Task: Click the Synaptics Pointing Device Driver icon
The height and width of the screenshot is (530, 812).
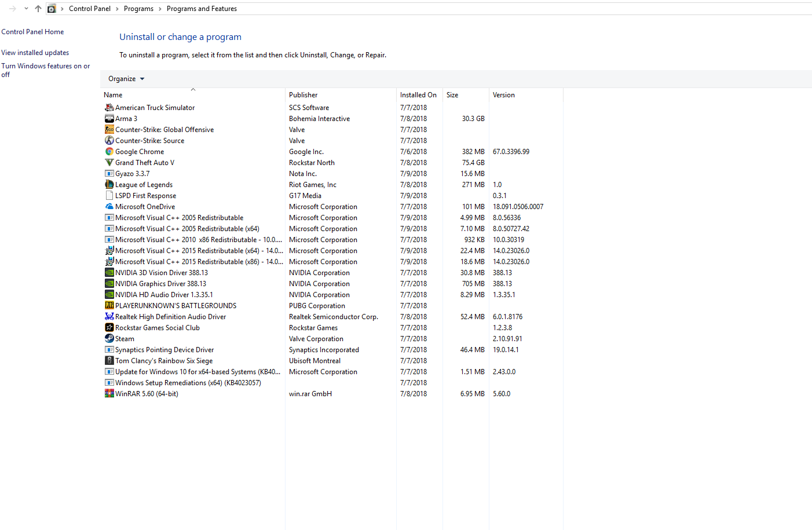Action: tap(109, 349)
